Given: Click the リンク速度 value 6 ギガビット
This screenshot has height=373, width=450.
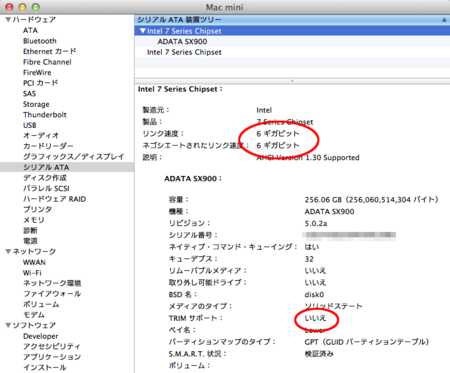Looking at the screenshot, I should point(278,134).
